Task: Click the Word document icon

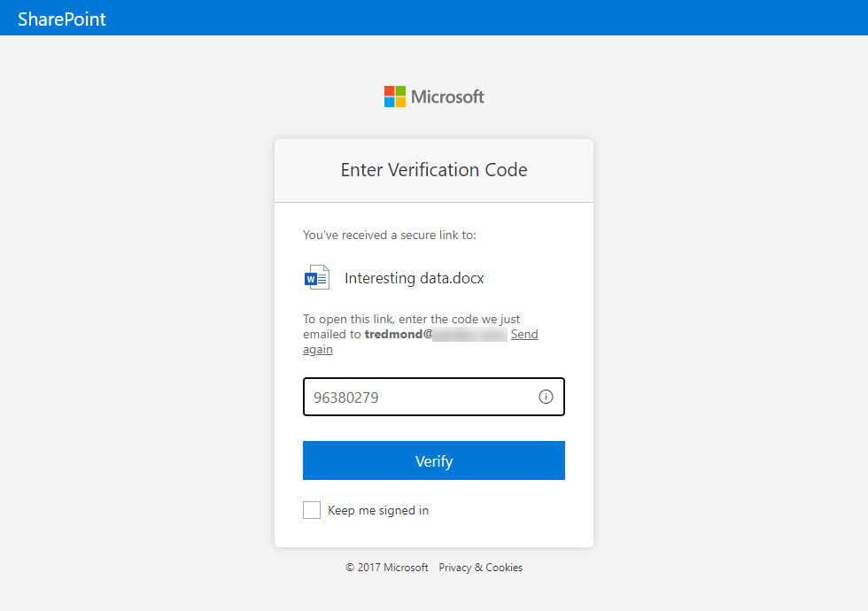Action: [317, 277]
